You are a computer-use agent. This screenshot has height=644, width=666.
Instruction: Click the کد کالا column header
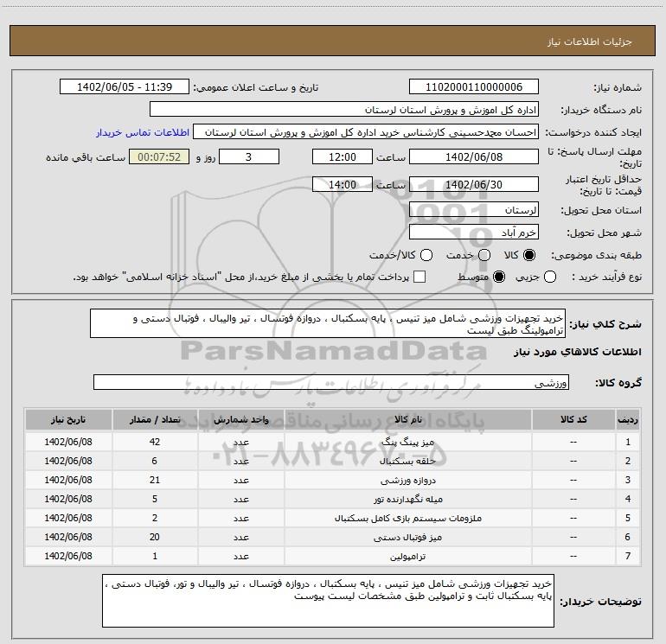click(573, 419)
